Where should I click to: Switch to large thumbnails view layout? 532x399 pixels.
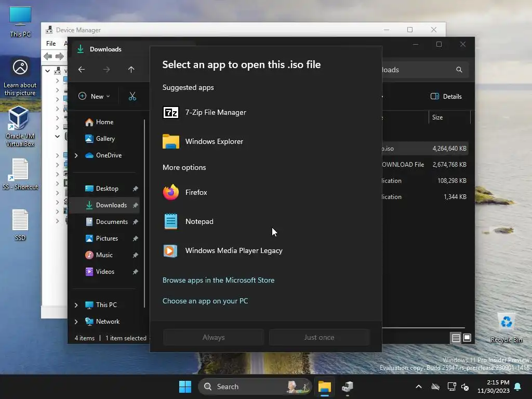click(467, 338)
